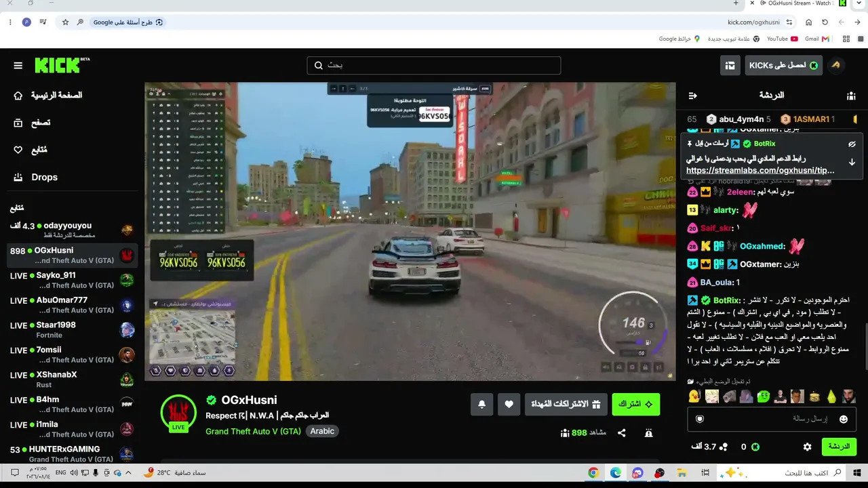
Task: Open Grand Theft Auto V category link
Action: click(x=253, y=431)
